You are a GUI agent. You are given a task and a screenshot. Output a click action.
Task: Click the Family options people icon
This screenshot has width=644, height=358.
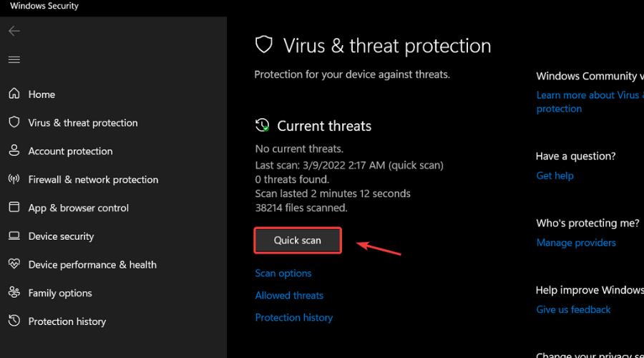(14, 293)
